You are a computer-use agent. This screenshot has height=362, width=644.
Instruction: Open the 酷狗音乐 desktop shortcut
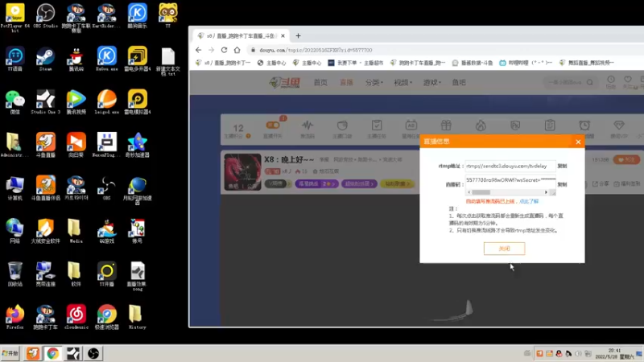pyautogui.click(x=137, y=16)
